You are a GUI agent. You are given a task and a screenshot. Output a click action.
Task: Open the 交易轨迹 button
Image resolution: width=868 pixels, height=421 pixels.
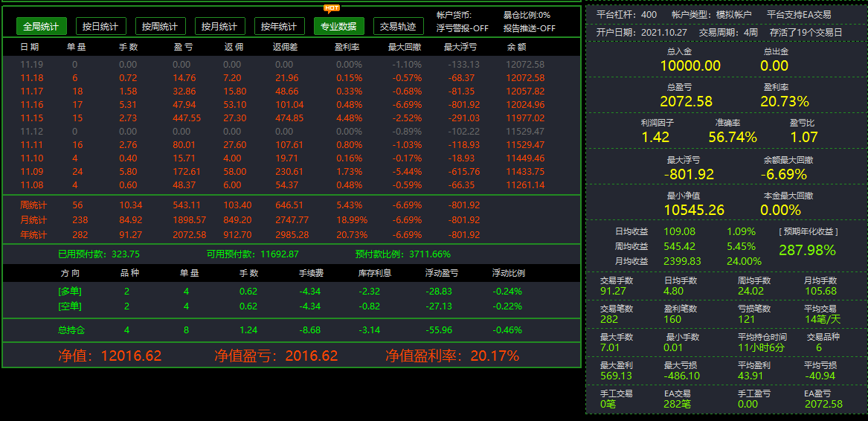(x=399, y=26)
